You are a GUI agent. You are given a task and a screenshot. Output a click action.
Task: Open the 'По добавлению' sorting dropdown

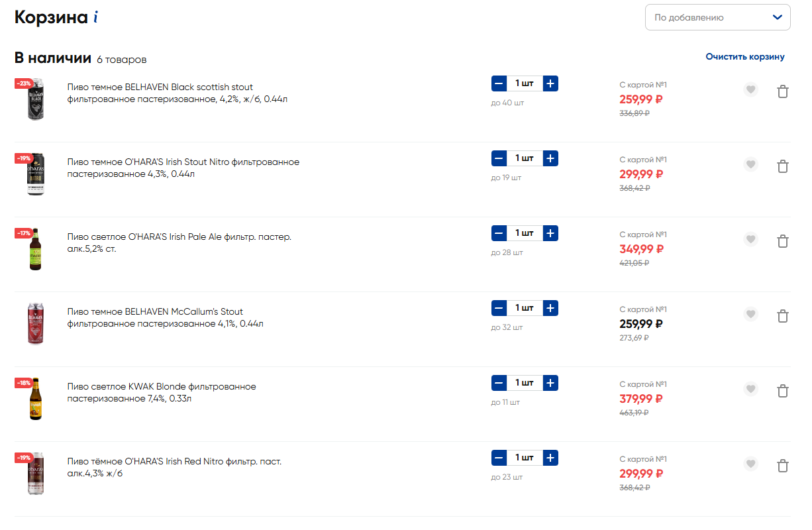pos(718,17)
